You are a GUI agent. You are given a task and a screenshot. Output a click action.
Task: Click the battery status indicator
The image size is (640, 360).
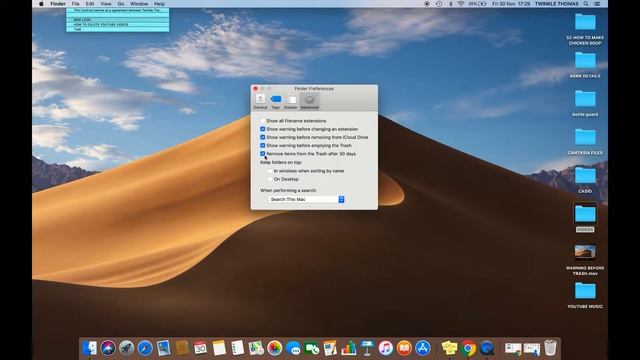click(477, 4)
